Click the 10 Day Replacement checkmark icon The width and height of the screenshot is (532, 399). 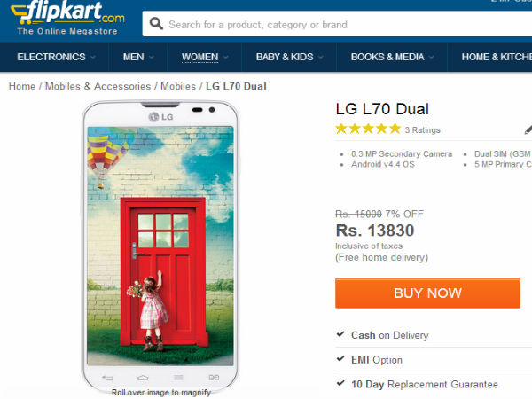341,384
